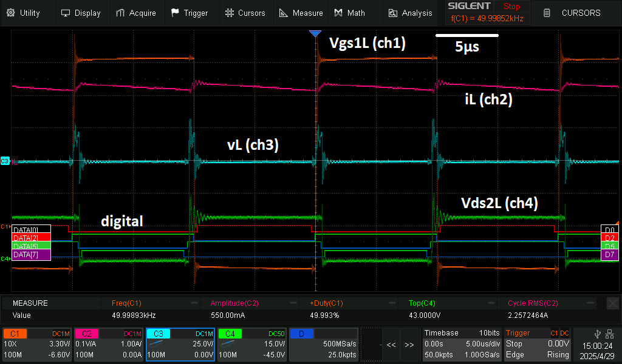The width and height of the screenshot is (622, 364).
Task: Open the digital D channel box
Action: pos(323,344)
